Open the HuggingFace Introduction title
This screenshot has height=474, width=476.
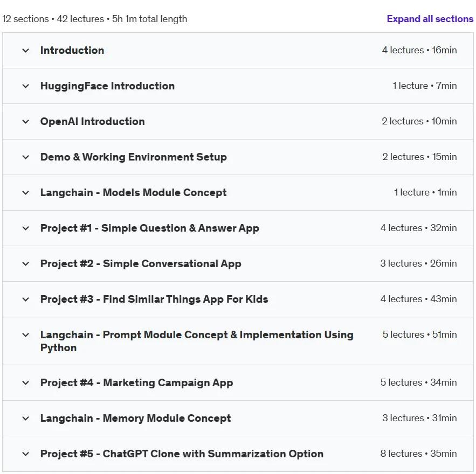(107, 86)
